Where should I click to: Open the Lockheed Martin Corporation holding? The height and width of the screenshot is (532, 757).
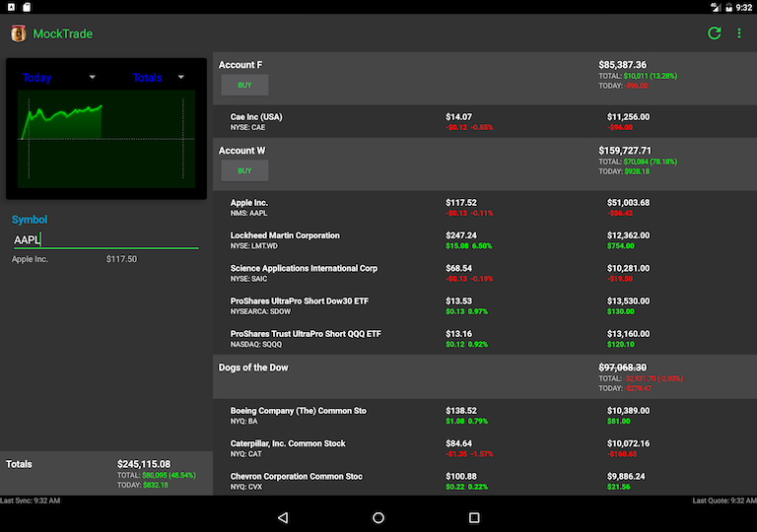point(485,240)
